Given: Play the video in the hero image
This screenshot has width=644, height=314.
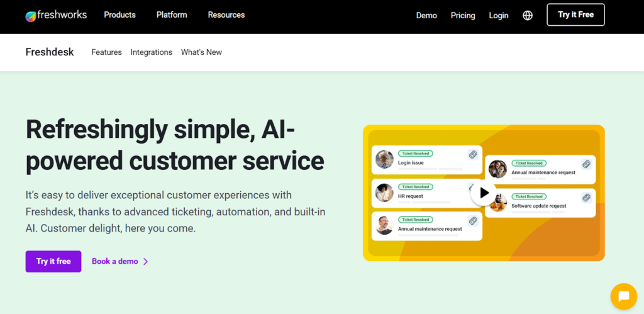Looking at the screenshot, I should point(484,193).
